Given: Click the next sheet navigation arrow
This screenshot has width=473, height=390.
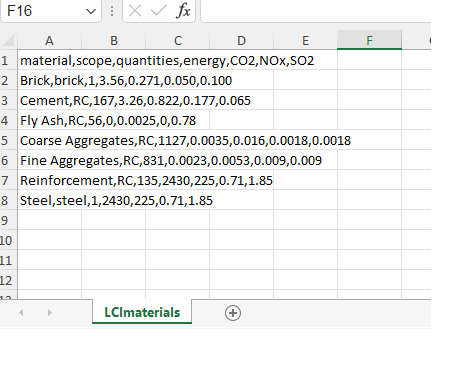Looking at the screenshot, I should coord(50,312).
